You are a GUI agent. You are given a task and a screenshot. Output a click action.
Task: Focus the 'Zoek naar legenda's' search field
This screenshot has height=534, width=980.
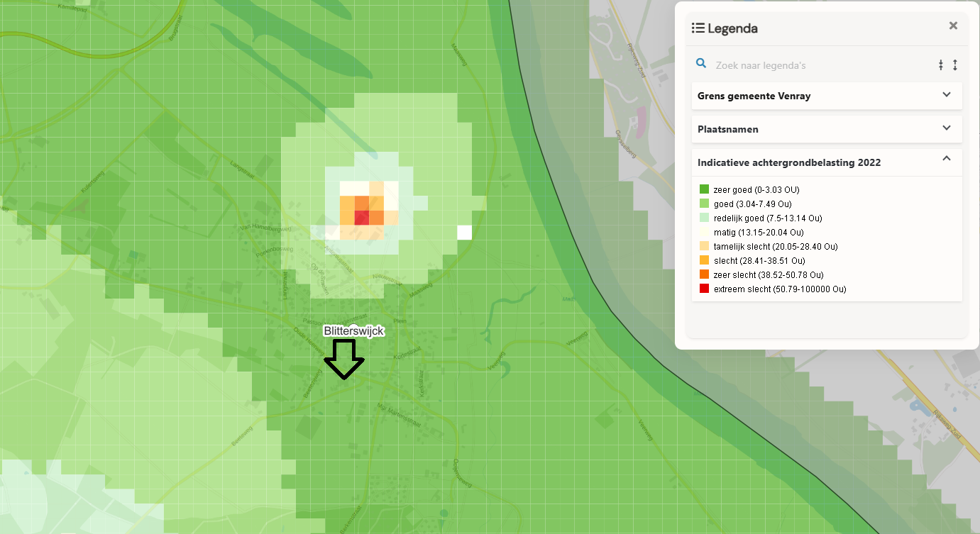[816, 65]
